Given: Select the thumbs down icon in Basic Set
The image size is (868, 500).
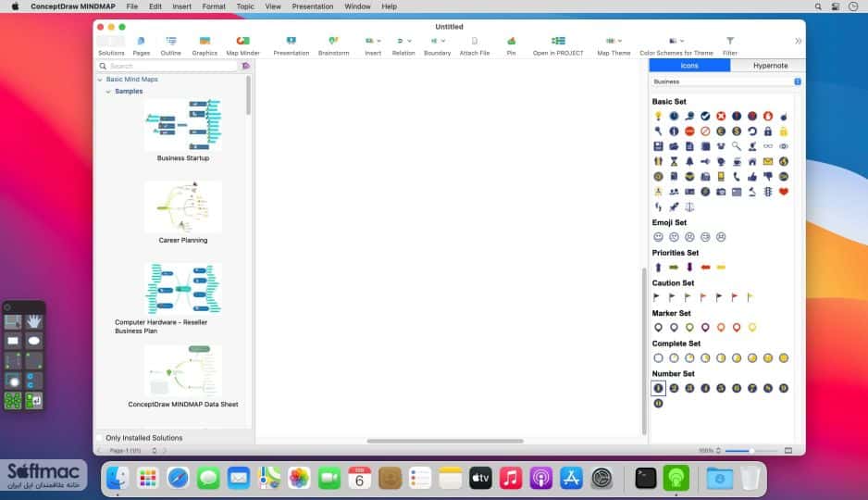Looking at the screenshot, I should click(768, 177).
